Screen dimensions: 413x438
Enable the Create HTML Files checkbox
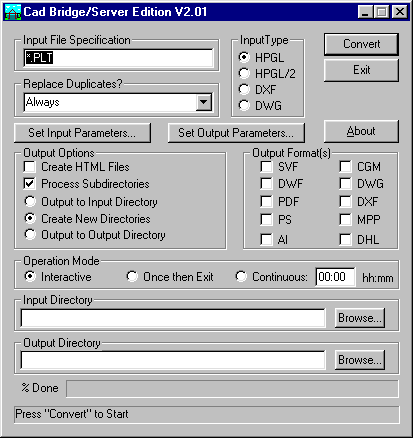(x=30, y=167)
